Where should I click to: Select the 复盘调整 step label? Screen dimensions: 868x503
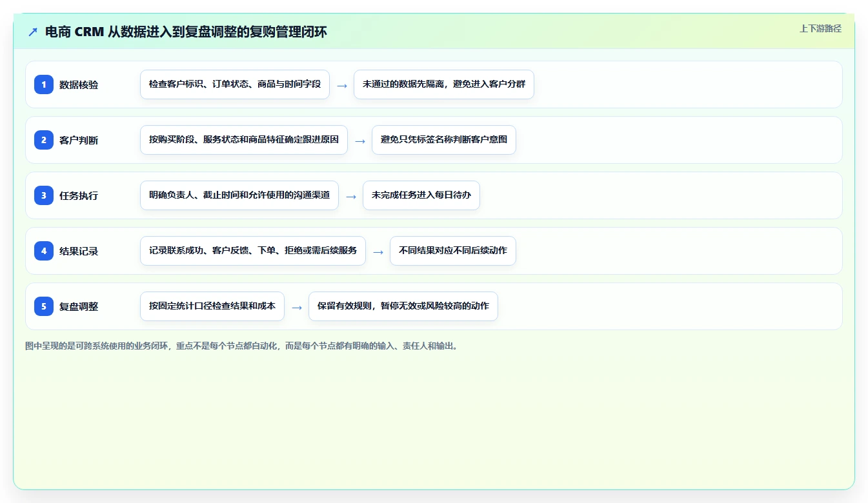tap(79, 306)
